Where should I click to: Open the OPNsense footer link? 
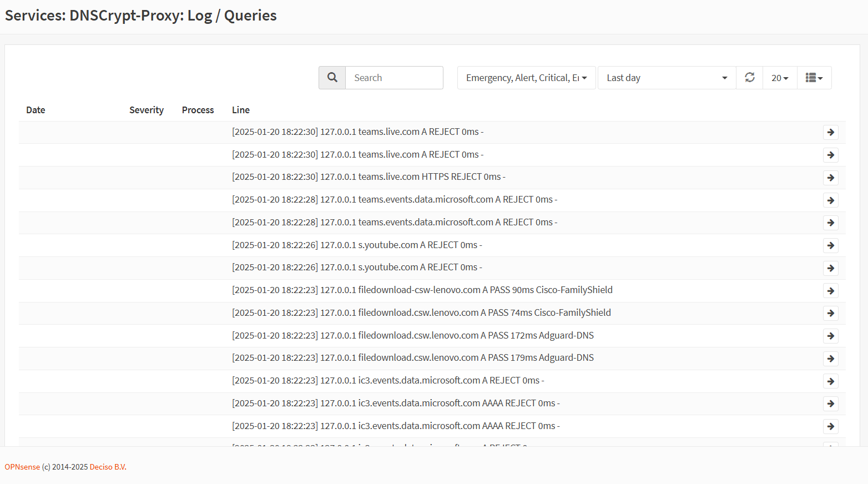[x=22, y=467]
